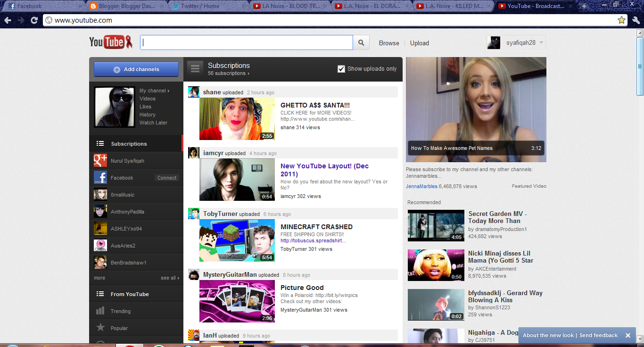Viewport: 644px width, 347px height.
Task: Click the browser forward arrow
Action: [21, 20]
